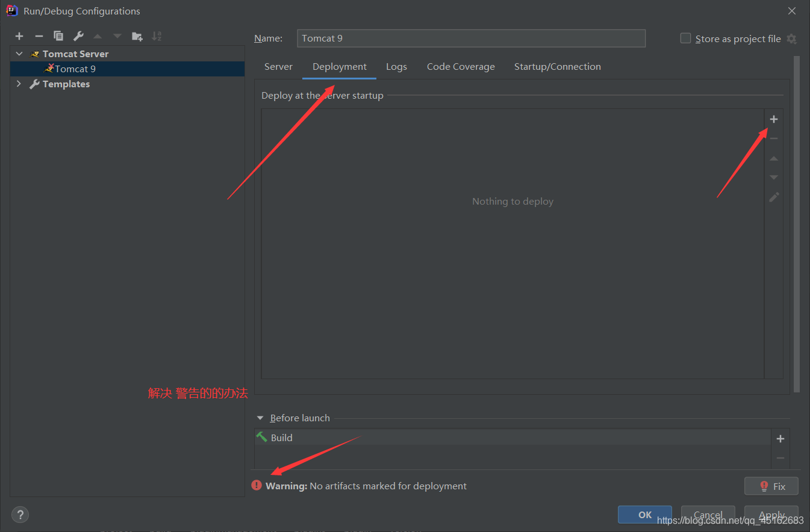Switch to the Server tab
The image size is (810, 532).
click(x=278, y=67)
